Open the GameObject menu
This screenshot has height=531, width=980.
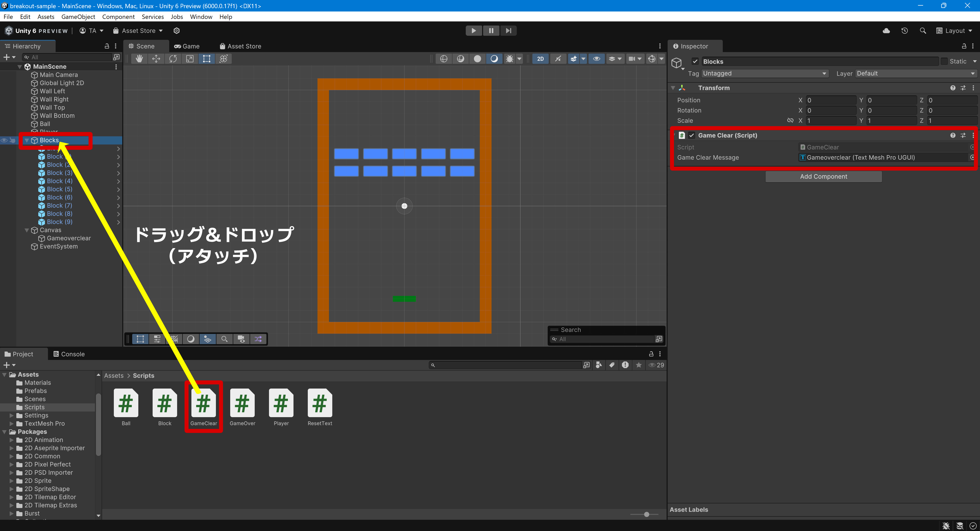coord(78,17)
